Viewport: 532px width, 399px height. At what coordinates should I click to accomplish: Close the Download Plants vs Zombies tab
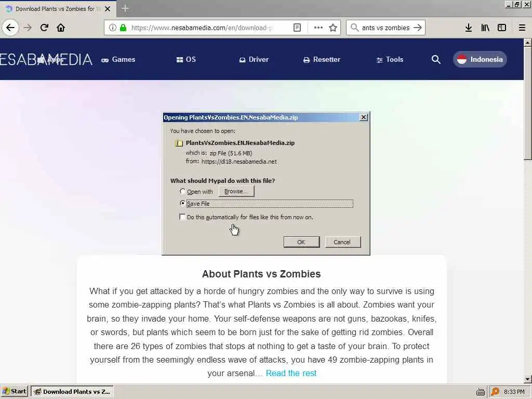click(108, 9)
